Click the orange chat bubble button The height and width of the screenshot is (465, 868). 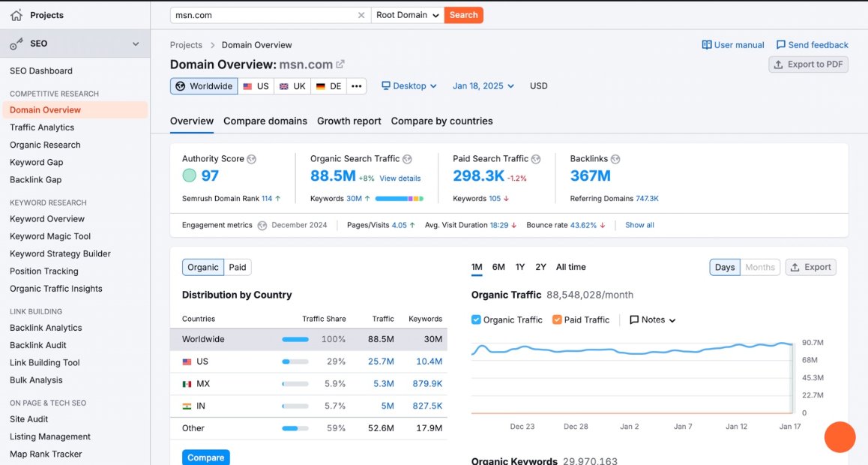coord(840,436)
